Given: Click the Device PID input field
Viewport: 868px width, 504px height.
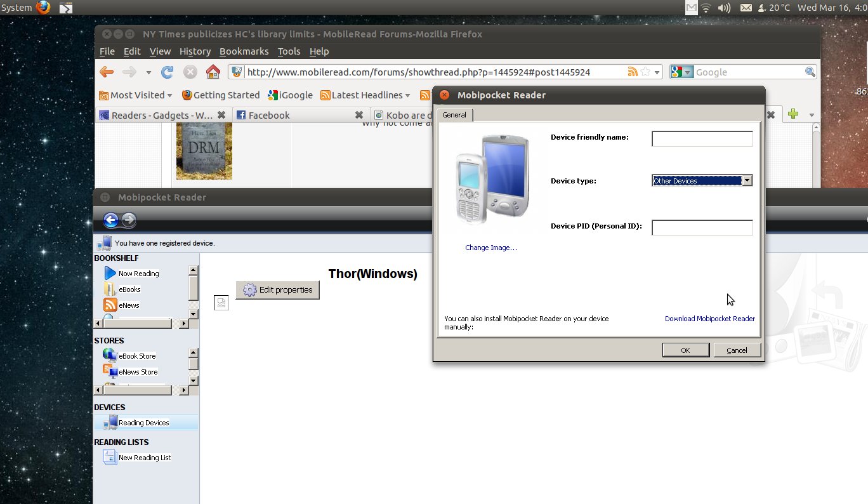Looking at the screenshot, I should 702,227.
